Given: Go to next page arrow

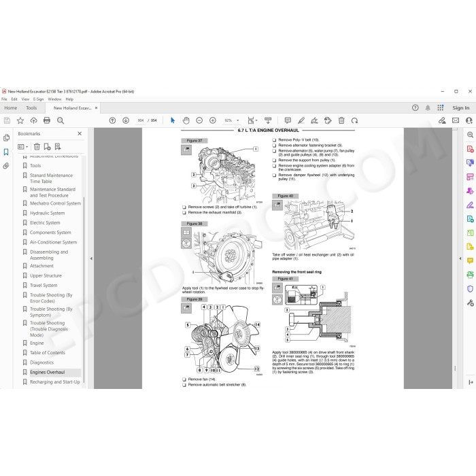Looking at the screenshot, I should click(x=126, y=120).
